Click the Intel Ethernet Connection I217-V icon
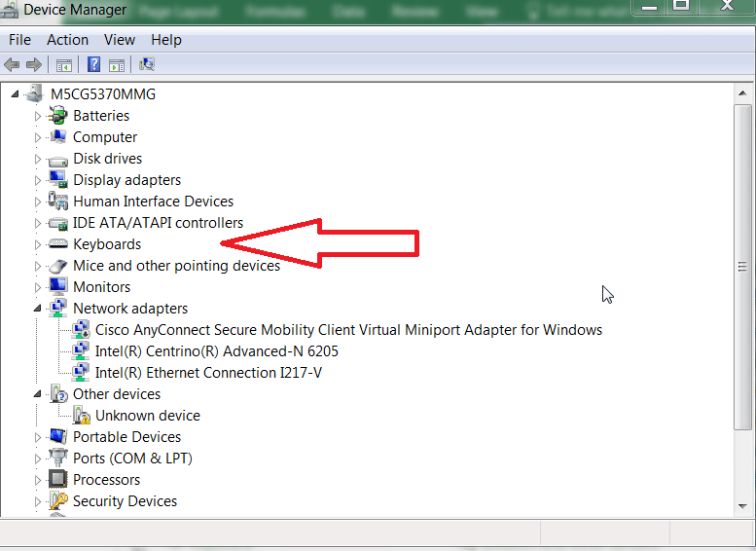The height and width of the screenshot is (551, 756). [x=81, y=373]
